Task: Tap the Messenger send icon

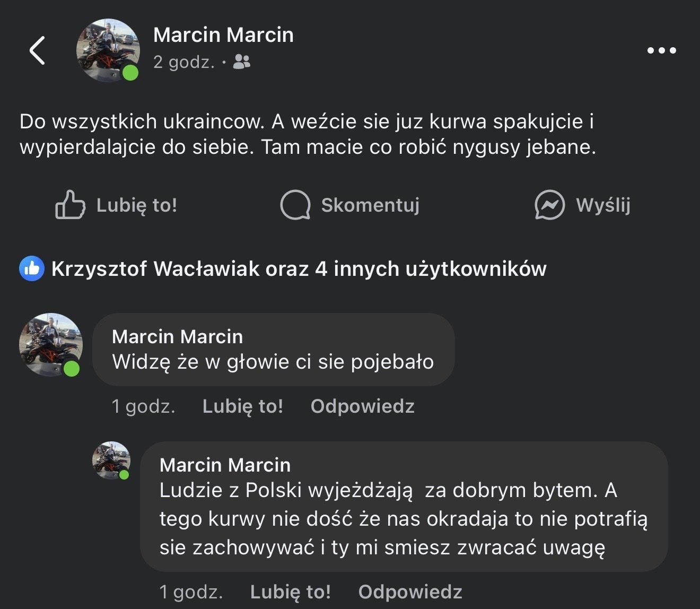Action: (x=549, y=205)
